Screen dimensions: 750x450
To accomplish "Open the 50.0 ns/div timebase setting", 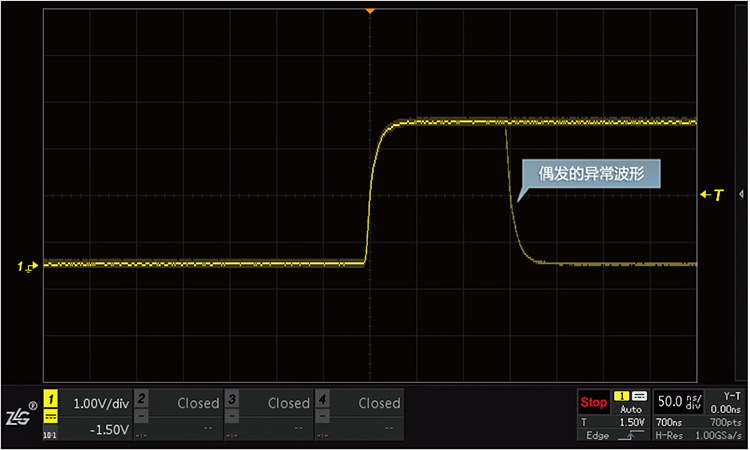I will pos(679,402).
